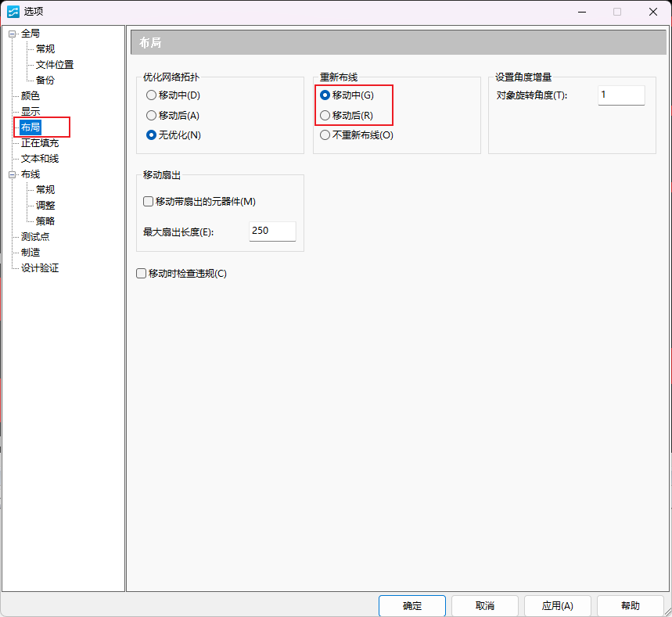Enable 移动时检查违规(C) checkbox
Screen dimensions: 672x617
142,274
